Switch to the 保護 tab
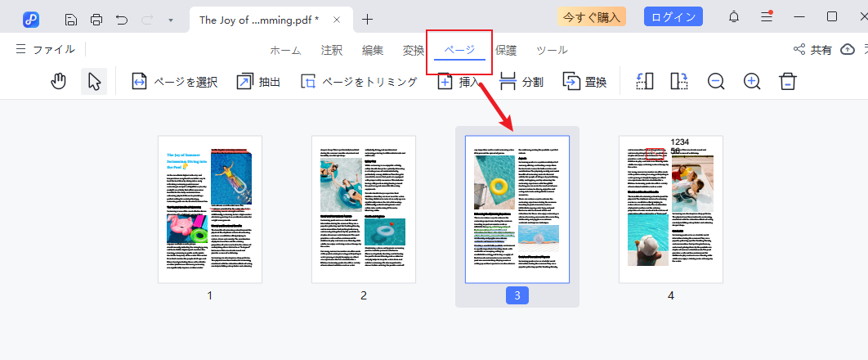 506,51
